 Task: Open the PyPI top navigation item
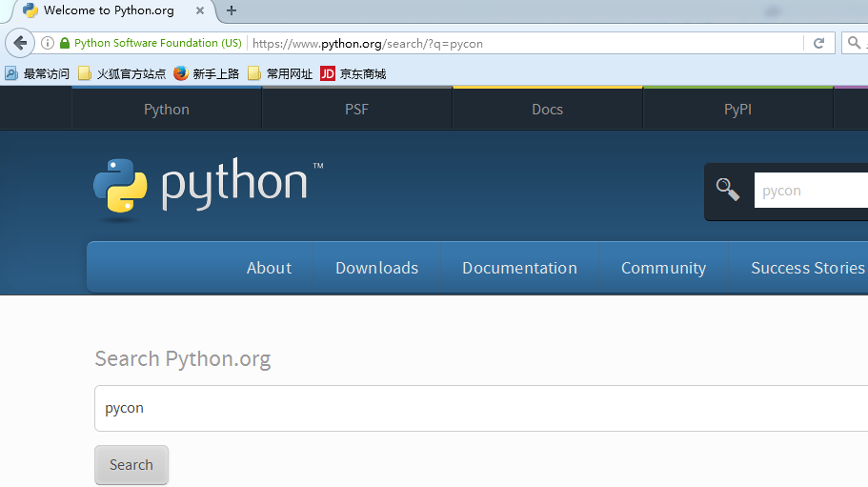[x=737, y=109]
